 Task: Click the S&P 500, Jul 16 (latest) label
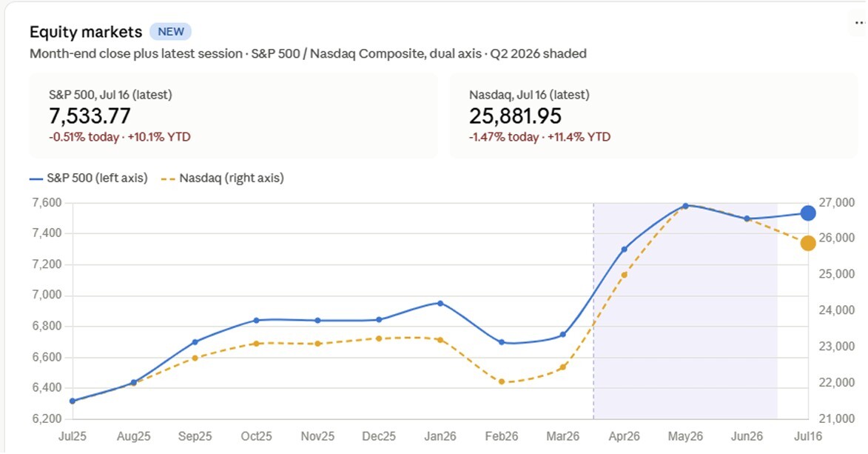coord(111,95)
